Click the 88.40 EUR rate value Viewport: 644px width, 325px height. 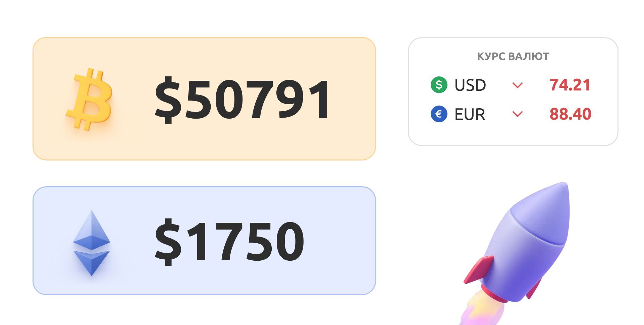570,114
